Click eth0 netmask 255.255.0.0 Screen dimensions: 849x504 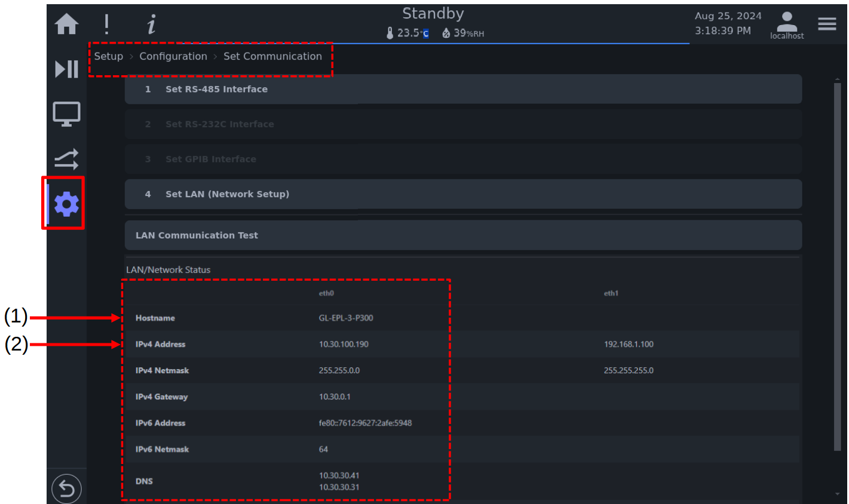tap(339, 371)
